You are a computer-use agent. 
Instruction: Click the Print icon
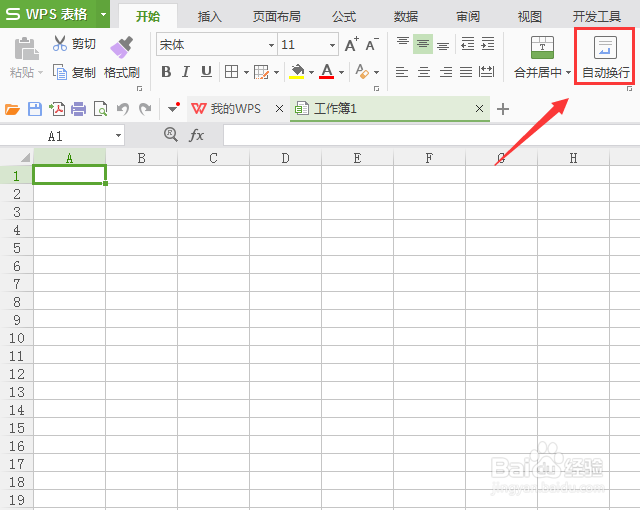78,109
